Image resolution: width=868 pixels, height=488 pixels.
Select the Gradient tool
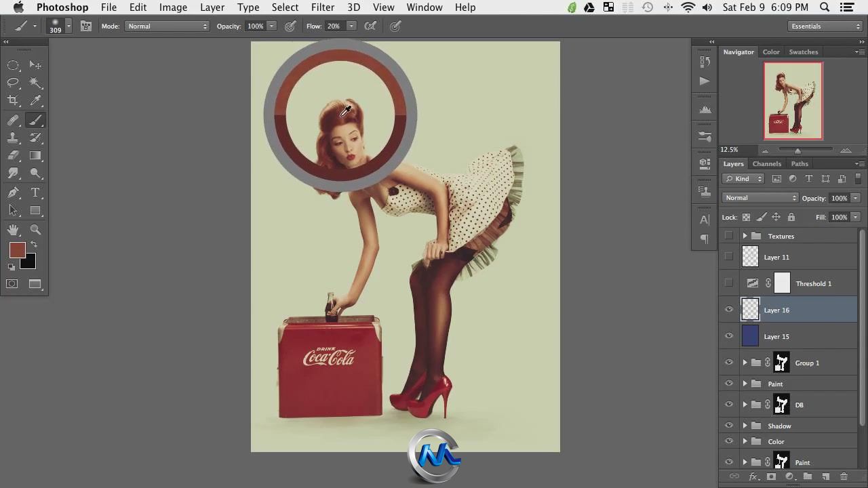(x=35, y=155)
